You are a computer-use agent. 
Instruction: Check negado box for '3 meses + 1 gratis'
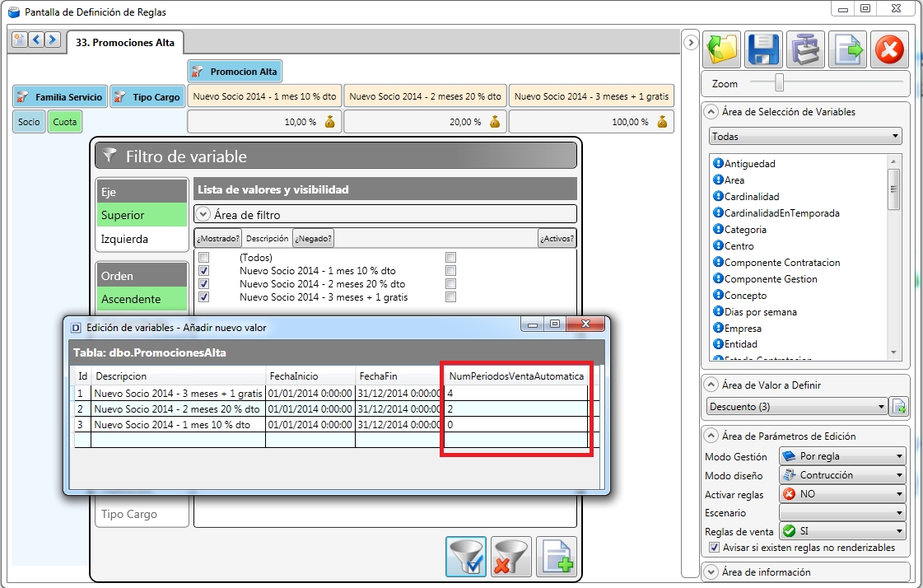click(x=450, y=297)
